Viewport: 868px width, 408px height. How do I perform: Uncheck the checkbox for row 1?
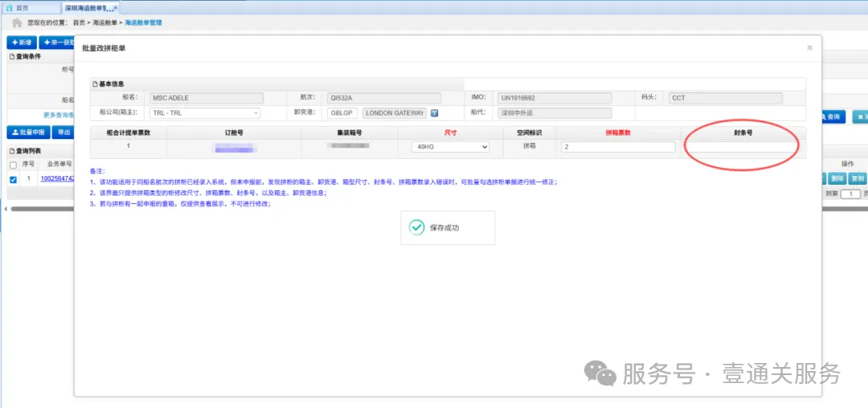pos(12,179)
